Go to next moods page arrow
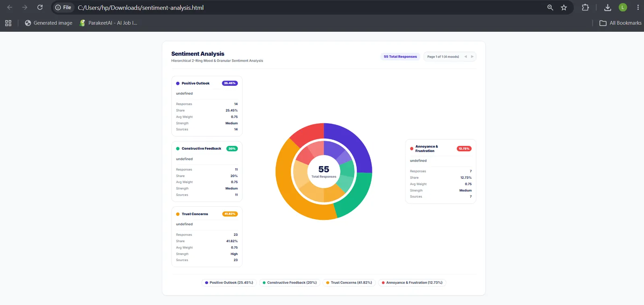Image resolution: width=644 pixels, height=305 pixels. [x=472, y=56]
